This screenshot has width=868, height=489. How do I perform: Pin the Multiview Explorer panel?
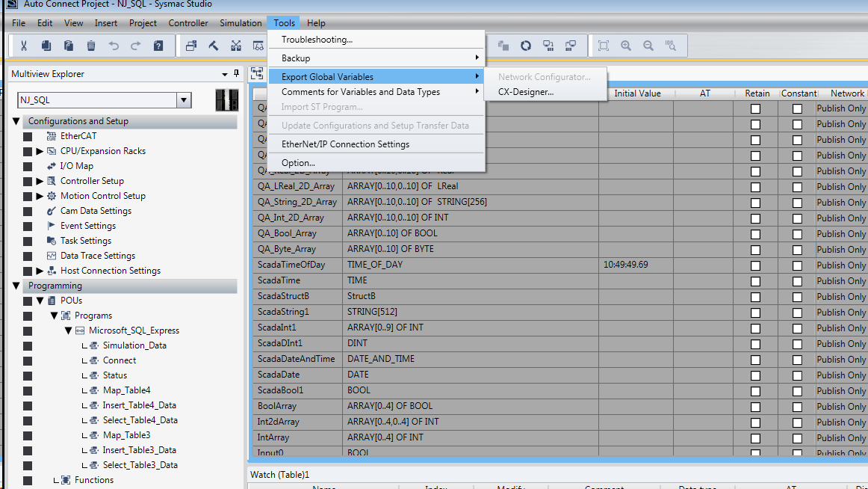point(237,73)
